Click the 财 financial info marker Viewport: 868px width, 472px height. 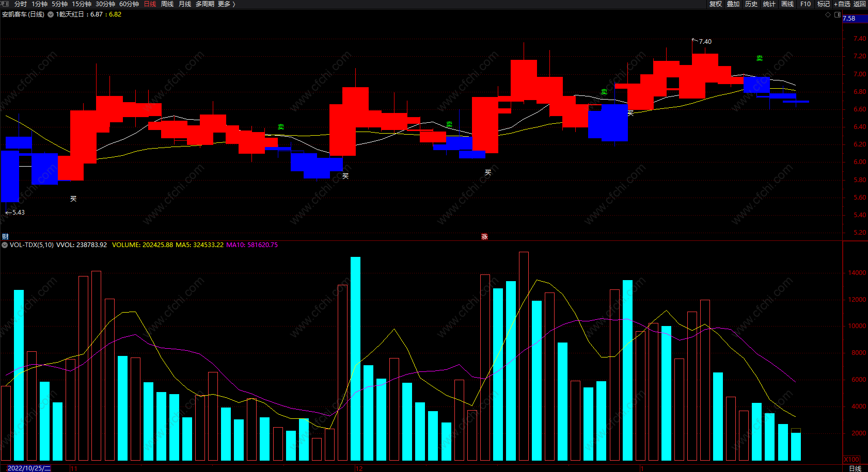coord(5,237)
